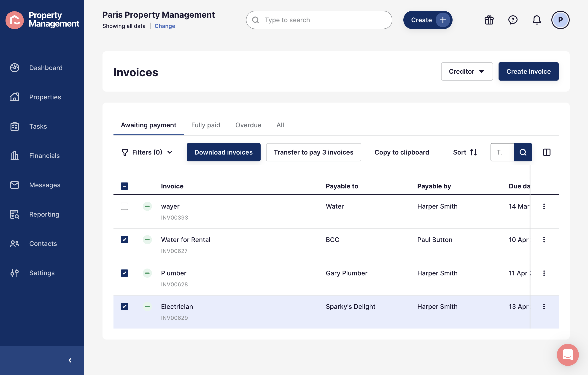Expand the Filters (0) dropdown
Screen dimensions: 588x375
(x=147, y=152)
